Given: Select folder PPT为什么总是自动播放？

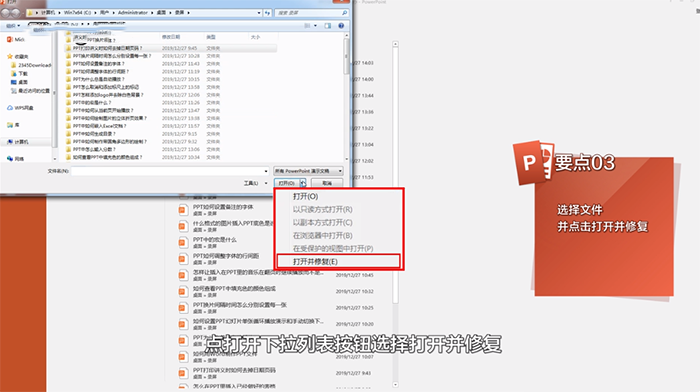Looking at the screenshot, I should pyautogui.click(x=98, y=79).
